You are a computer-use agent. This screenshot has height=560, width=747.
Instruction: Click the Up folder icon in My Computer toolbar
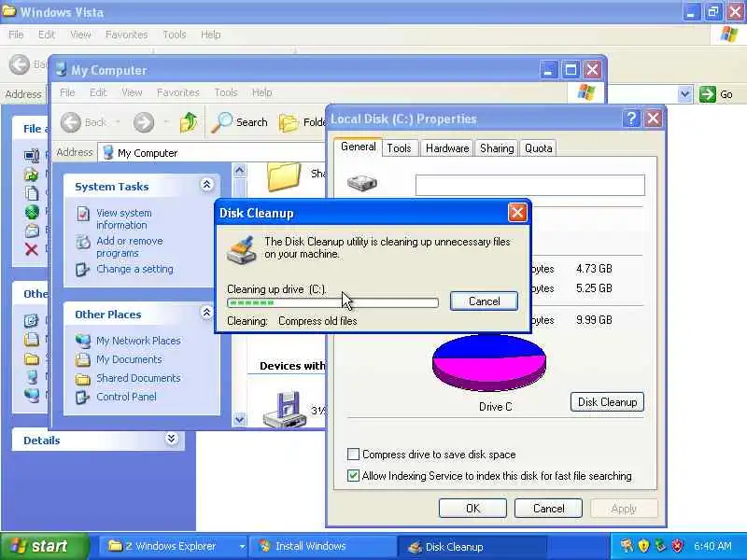pos(189,122)
